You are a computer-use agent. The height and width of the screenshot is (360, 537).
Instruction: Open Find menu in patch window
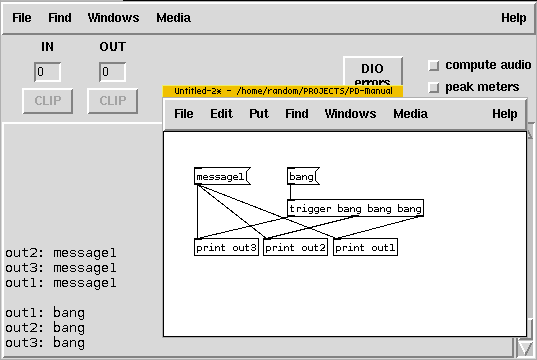click(297, 114)
